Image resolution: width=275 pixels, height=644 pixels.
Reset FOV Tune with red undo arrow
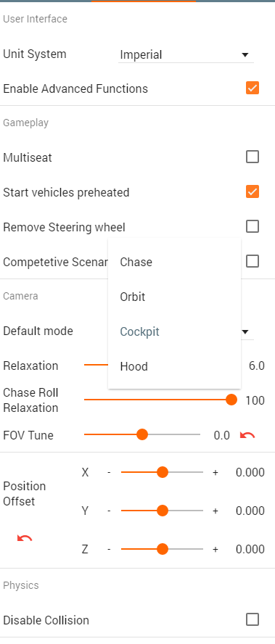point(247,435)
